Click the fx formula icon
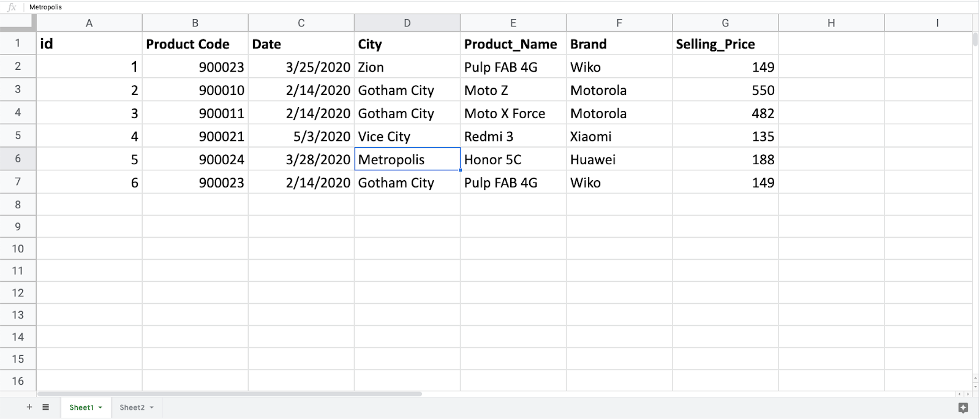Image resolution: width=980 pixels, height=419 pixels. pyautogui.click(x=12, y=7)
